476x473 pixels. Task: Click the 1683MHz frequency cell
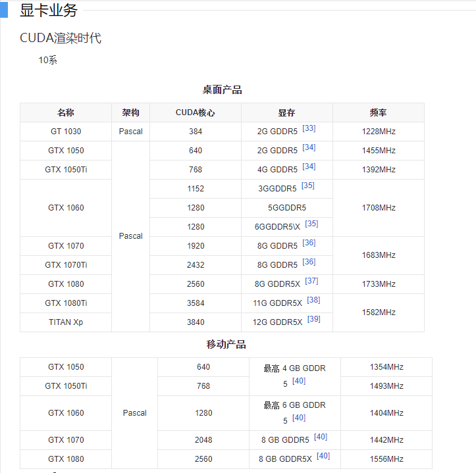pyautogui.click(x=379, y=255)
